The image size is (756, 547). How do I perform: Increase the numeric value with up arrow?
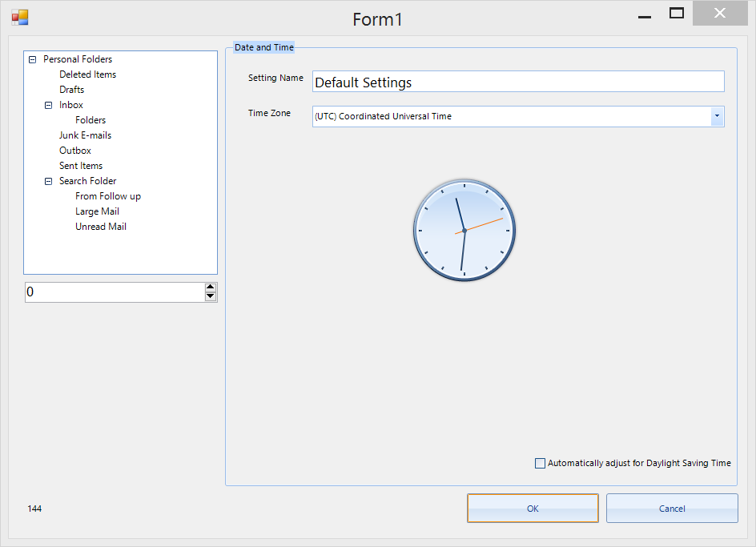(x=210, y=287)
